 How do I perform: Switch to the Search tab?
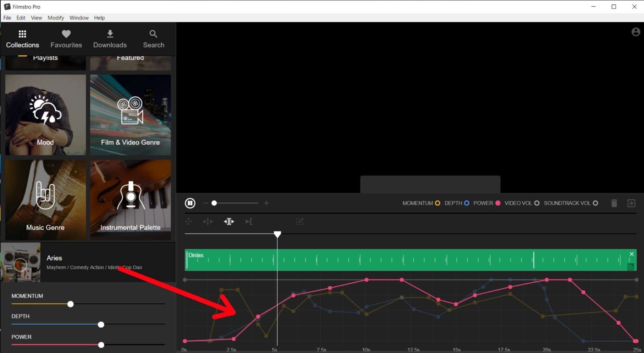(154, 39)
